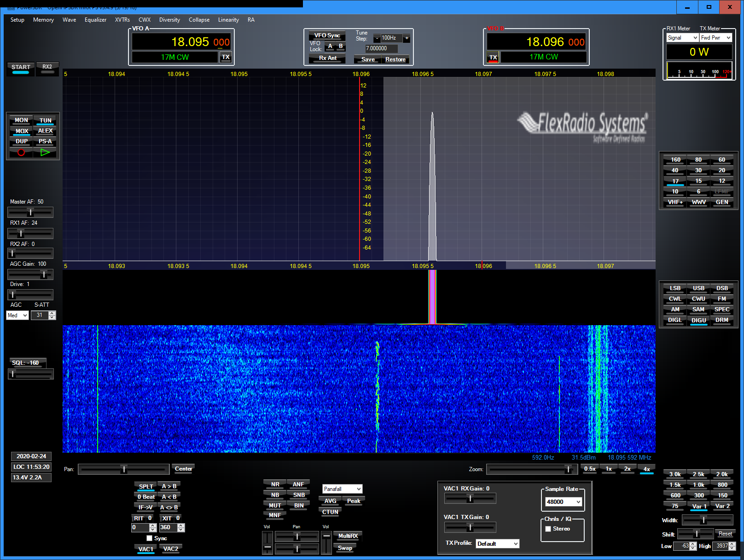Open the Sample Rate 48000 dropdown
744x560 pixels.
pyautogui.click(x=564, y=502)
